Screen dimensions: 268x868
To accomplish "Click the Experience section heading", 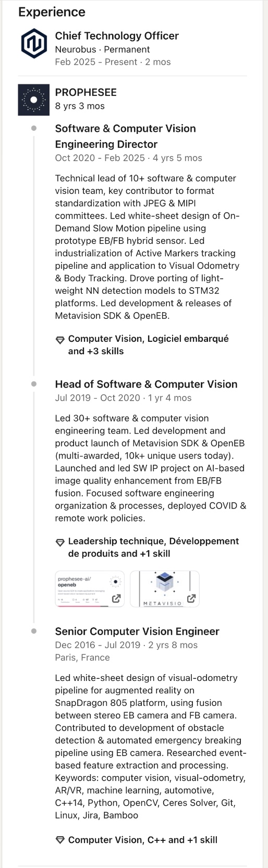I will coord(52,12).
